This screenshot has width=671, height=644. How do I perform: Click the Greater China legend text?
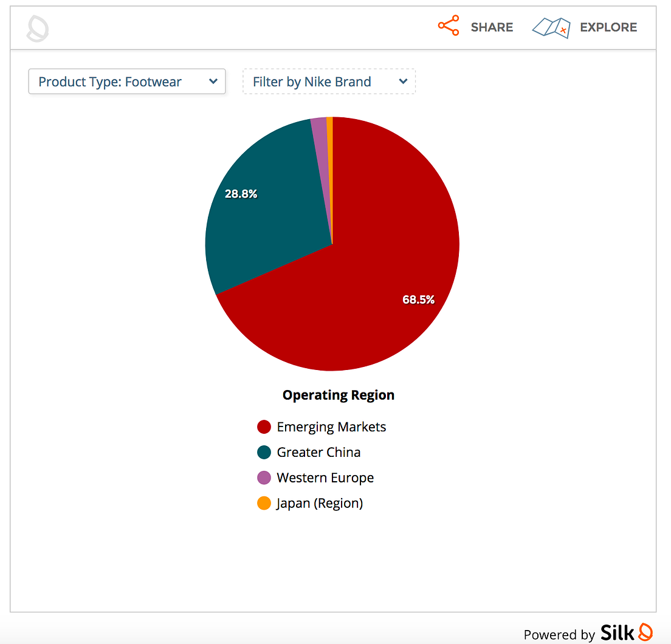click(x=318, y=452)
